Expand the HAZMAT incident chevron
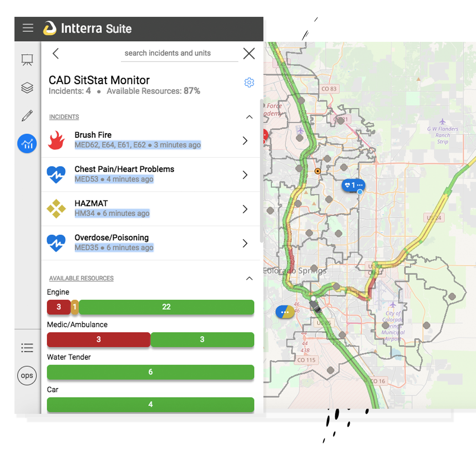The height and width of the screenshot is (460, 476). pyautogui.click(x=245, y=209)
